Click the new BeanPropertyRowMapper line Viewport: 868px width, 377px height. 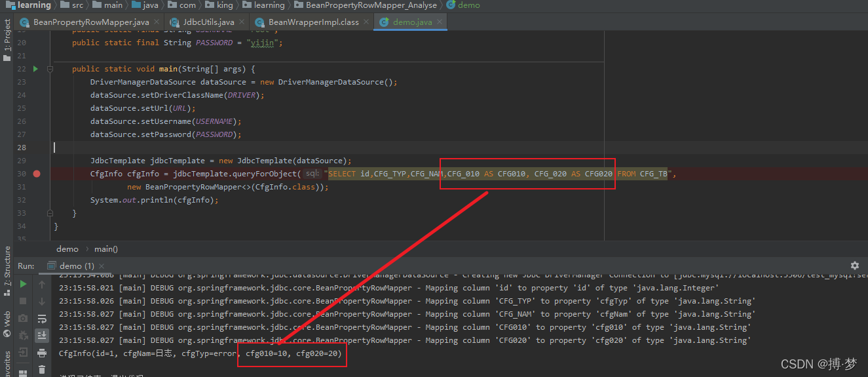(x=228, y=187)
